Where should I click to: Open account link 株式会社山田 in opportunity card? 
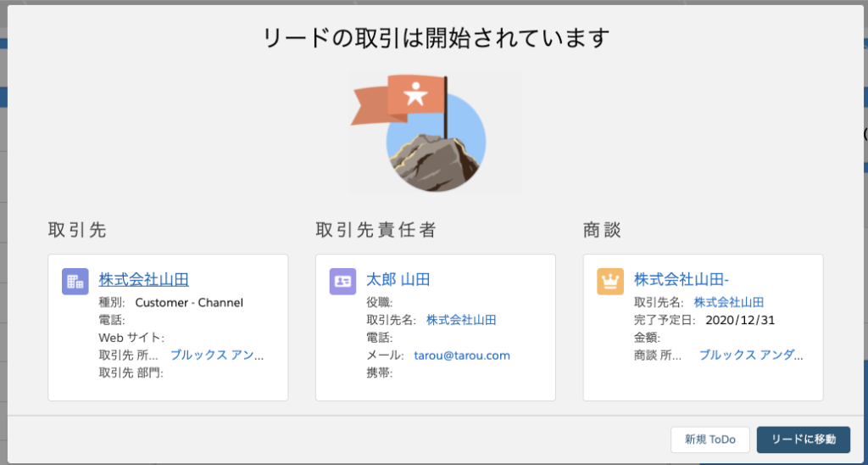729,302
